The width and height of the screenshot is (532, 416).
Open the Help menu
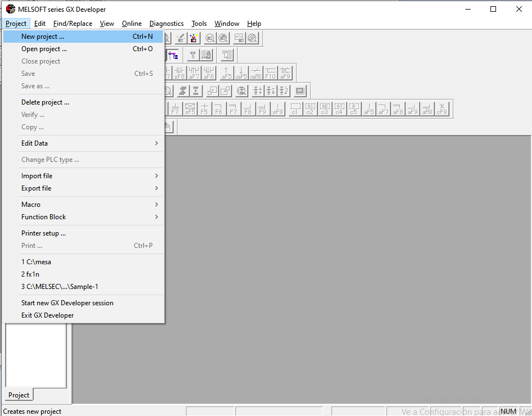coord(254,24)
